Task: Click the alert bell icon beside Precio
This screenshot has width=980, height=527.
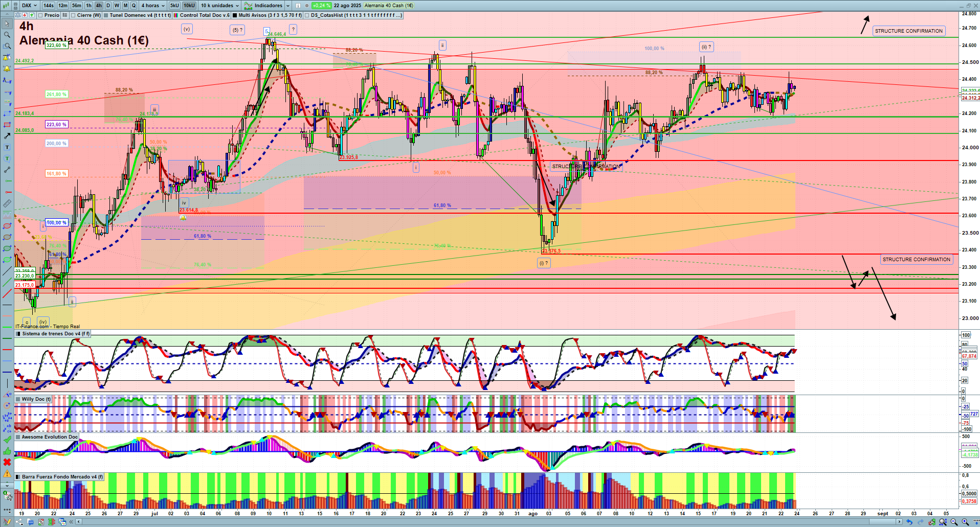Action: coord(18,15)
